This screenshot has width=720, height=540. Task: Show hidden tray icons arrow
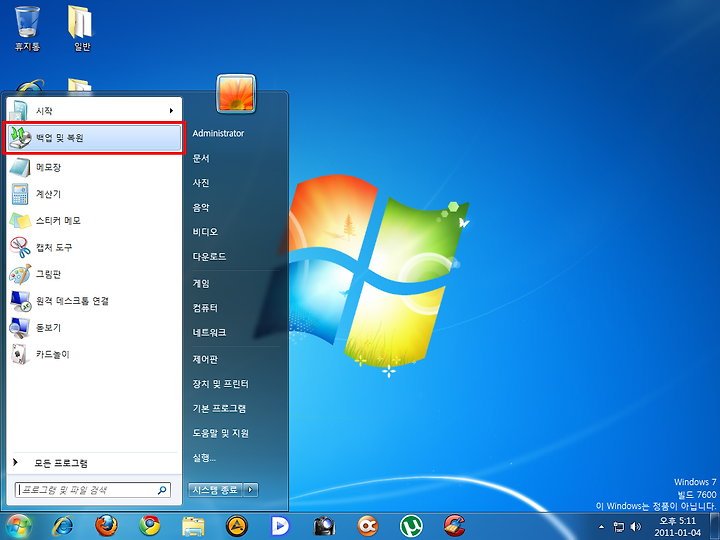tap(602, 527)
